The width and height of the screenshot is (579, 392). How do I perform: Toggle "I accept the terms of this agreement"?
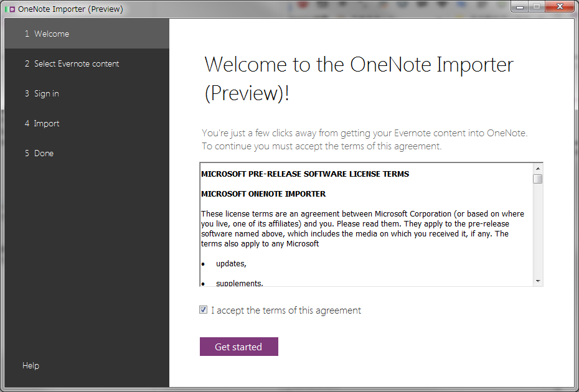point(203,309)
